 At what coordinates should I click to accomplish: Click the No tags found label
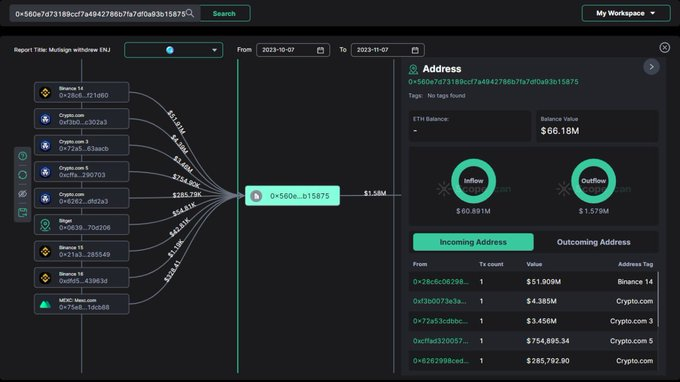click(446, 95)
